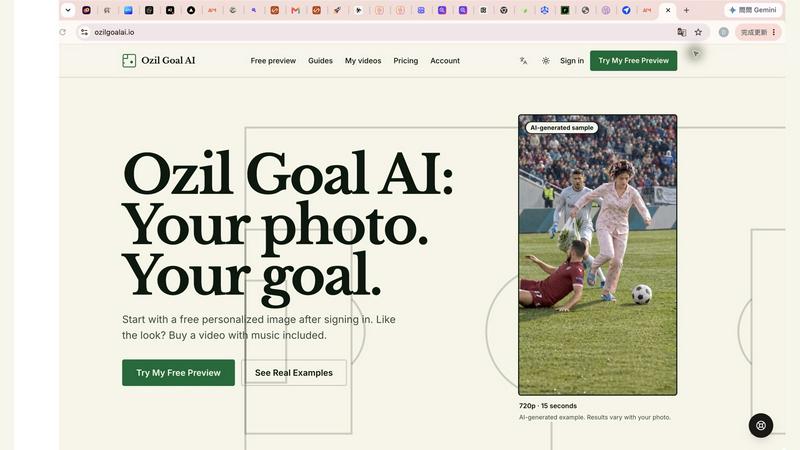Switch to the rocket icon tab
Image resolution: width=800 pixels, height=450 pixels.
coord(337,10)
